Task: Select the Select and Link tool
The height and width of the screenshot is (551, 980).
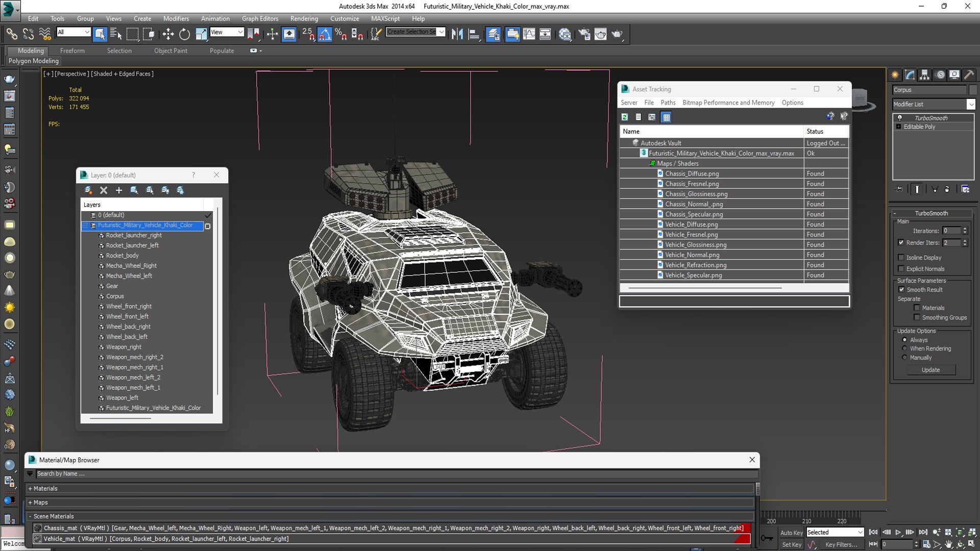Action: (11, 34)
